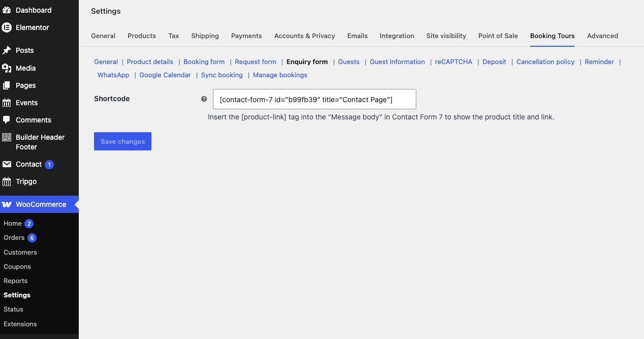Click the Tripgo calendar icon
The height and width of the screenshot is (339, 644).
[7, 181]
